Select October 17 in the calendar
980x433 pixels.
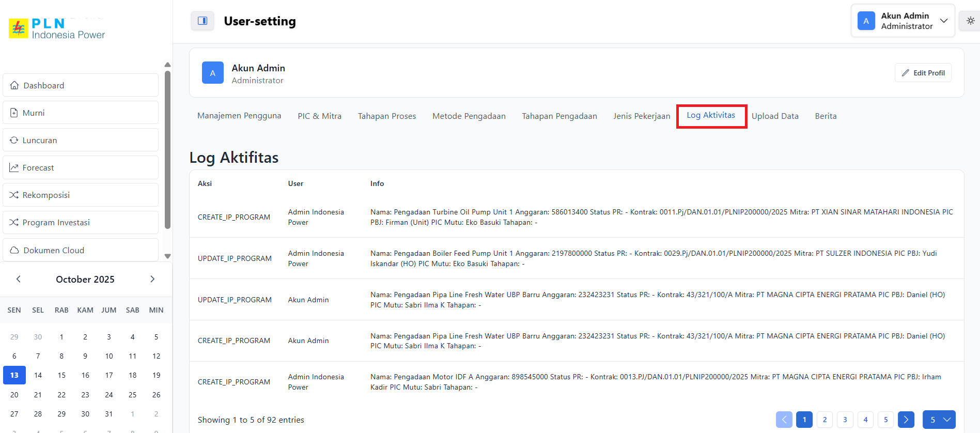[x=109, y=375]
